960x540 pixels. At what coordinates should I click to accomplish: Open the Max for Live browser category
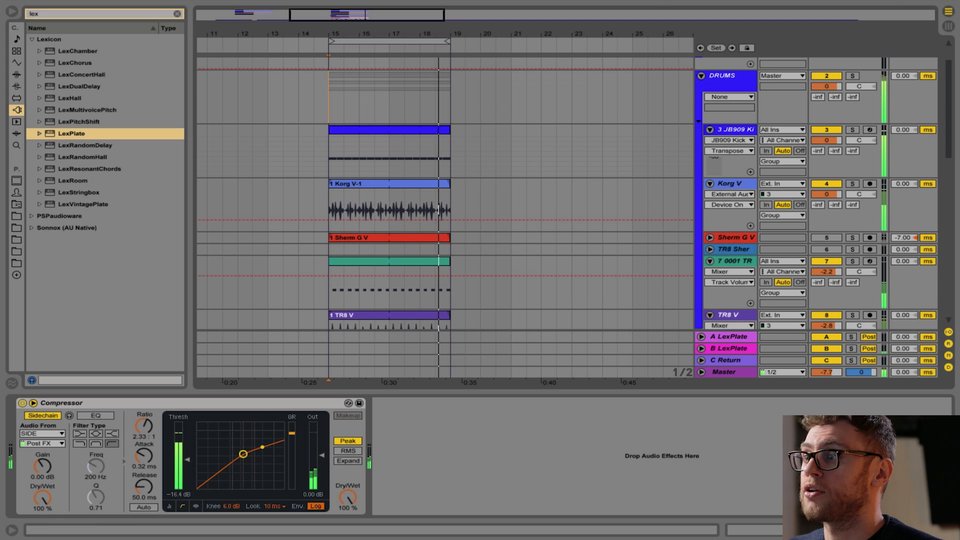coord(17,98)
